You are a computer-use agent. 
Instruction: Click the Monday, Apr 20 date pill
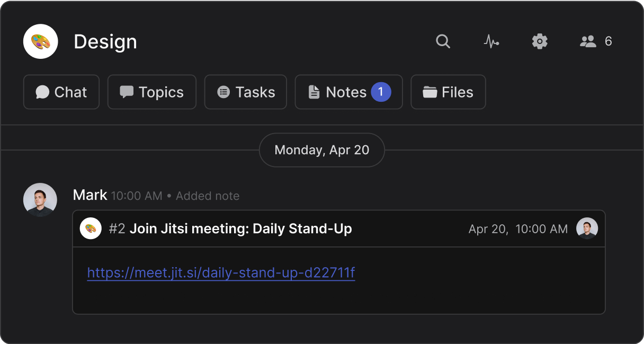click(321, 150)
